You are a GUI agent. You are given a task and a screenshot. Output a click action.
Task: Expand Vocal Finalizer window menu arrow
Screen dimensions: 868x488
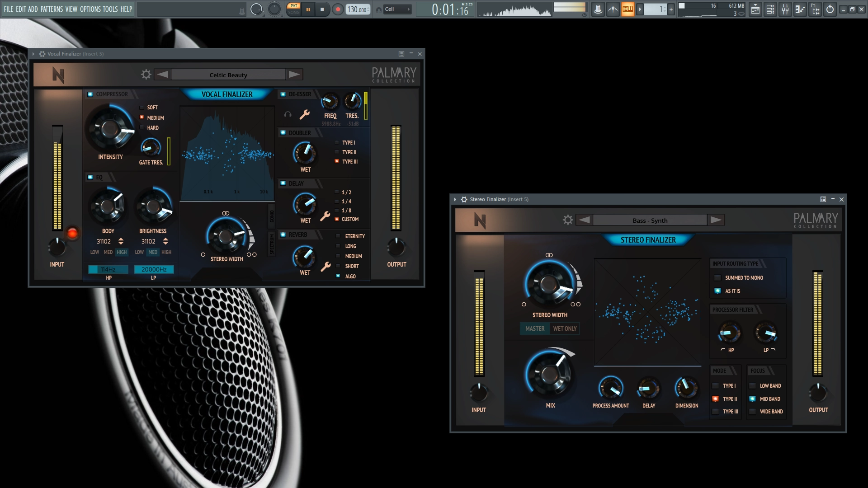(x=33, y=54)
